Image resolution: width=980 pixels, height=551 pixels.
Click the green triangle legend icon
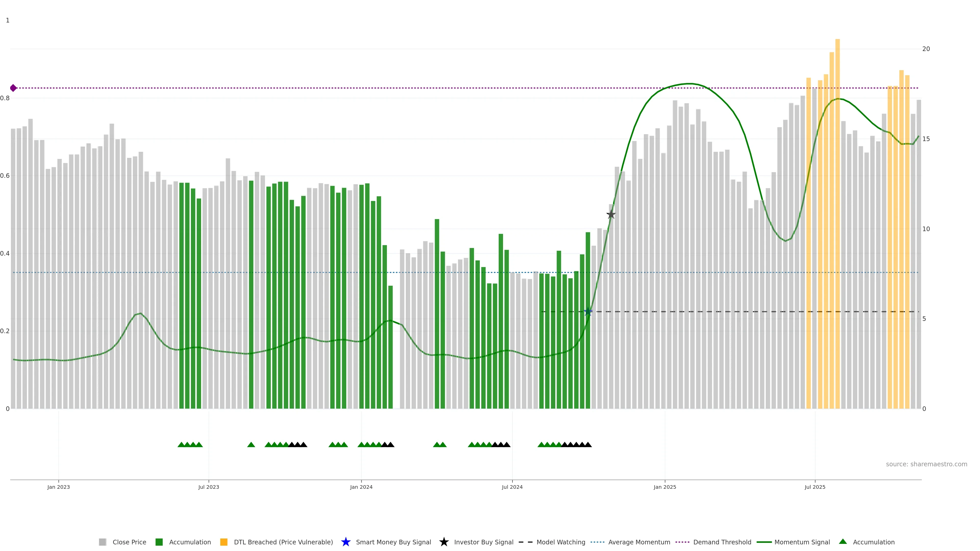click(x=843, y=542)
